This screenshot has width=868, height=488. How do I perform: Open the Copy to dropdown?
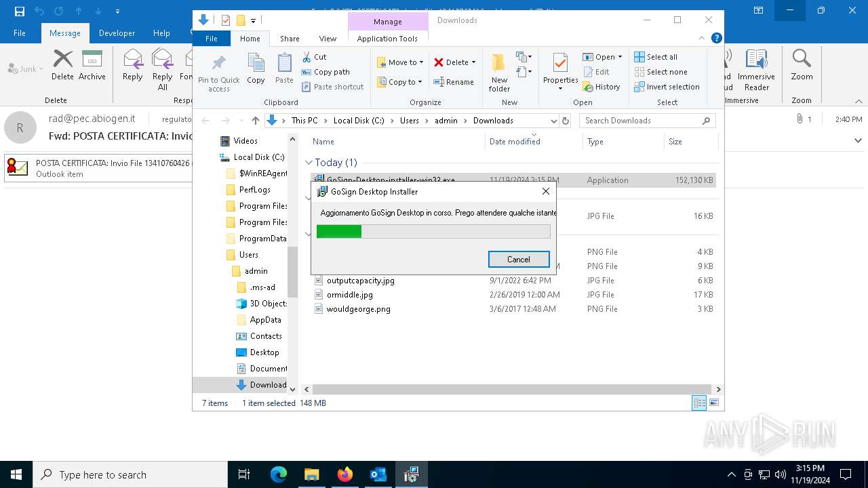[400, 82]
